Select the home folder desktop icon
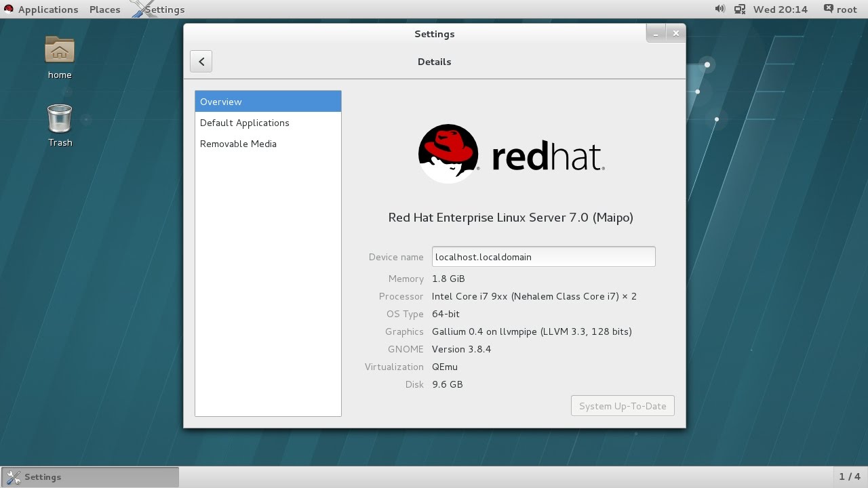The height and width of the screenshot is (488, 868). click(x=60, y=57)
